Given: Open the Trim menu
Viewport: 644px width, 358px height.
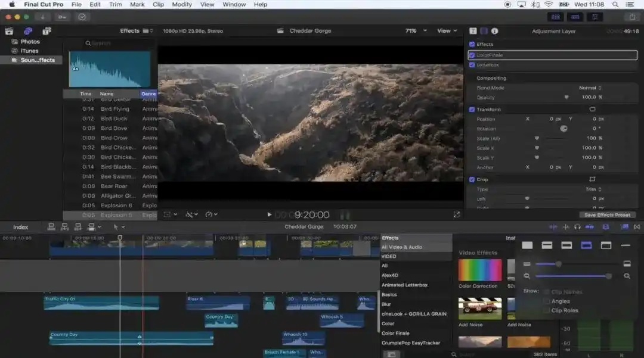Looking at the screenshot, I should tap(115, 4).
